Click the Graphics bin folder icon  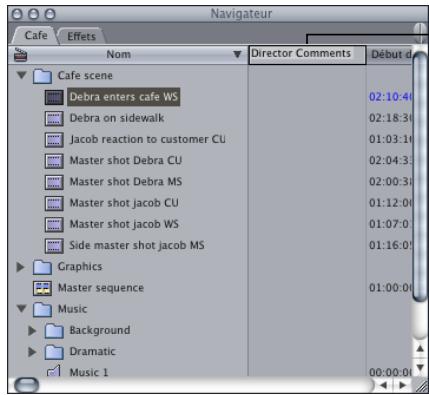[x=42, y=267]
